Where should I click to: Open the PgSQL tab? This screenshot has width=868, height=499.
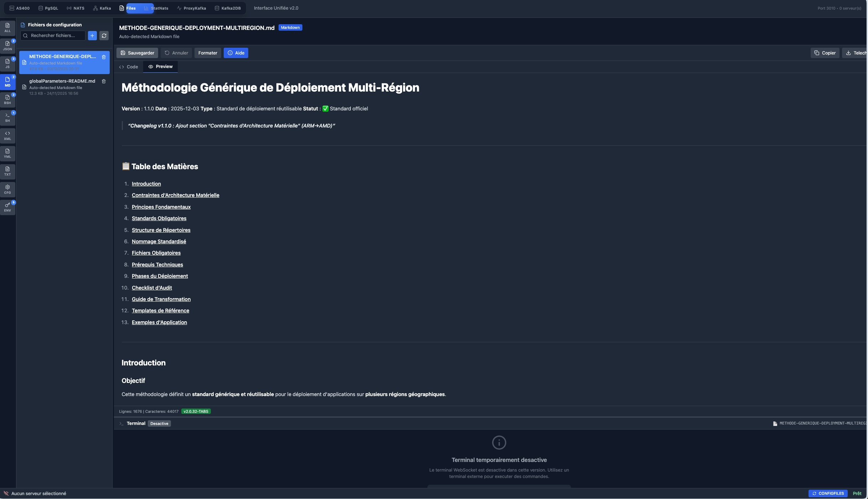click(x=48, y=8)
